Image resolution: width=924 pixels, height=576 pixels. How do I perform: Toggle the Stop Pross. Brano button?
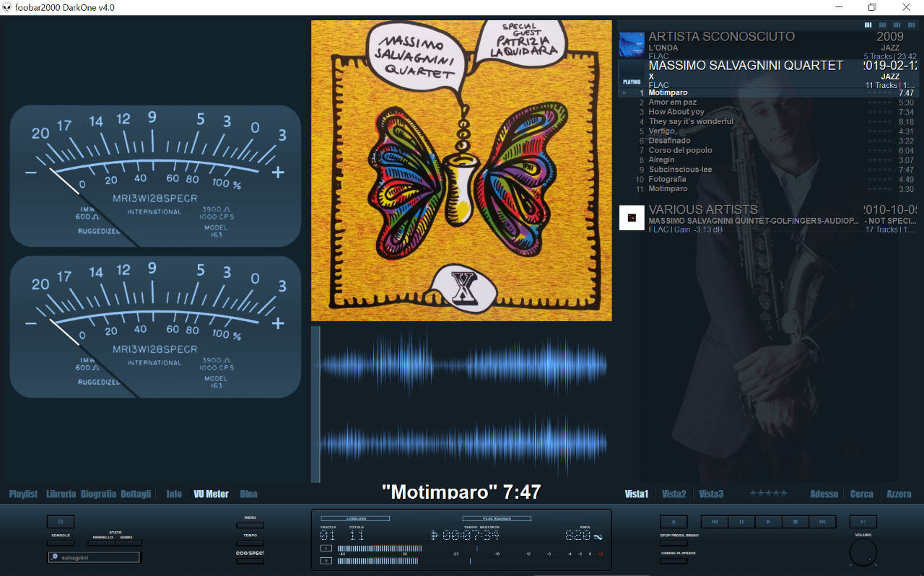point(674,543)
